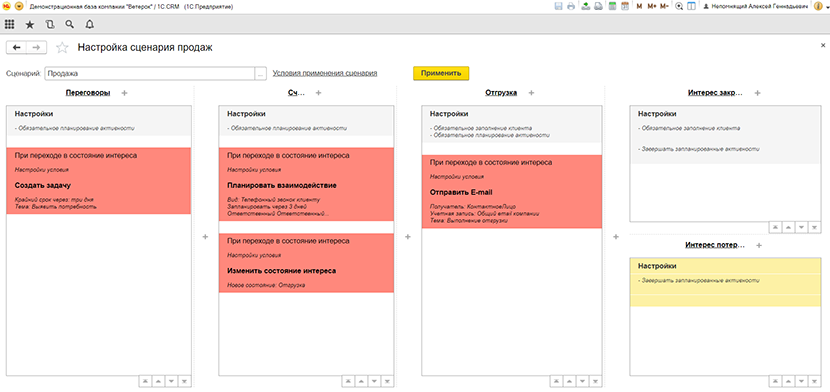Image resolution: width=830 pixels, height=392 pixels.
Task: Click the M memory button
Action: [639, 7]
